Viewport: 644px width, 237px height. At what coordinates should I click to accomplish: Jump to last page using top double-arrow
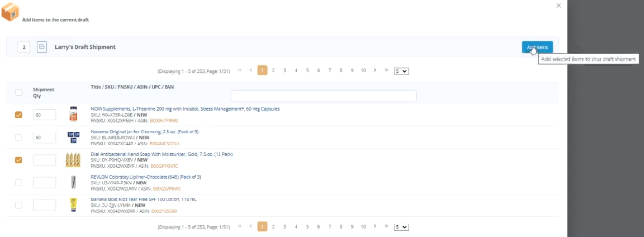[x=386, y=71]
